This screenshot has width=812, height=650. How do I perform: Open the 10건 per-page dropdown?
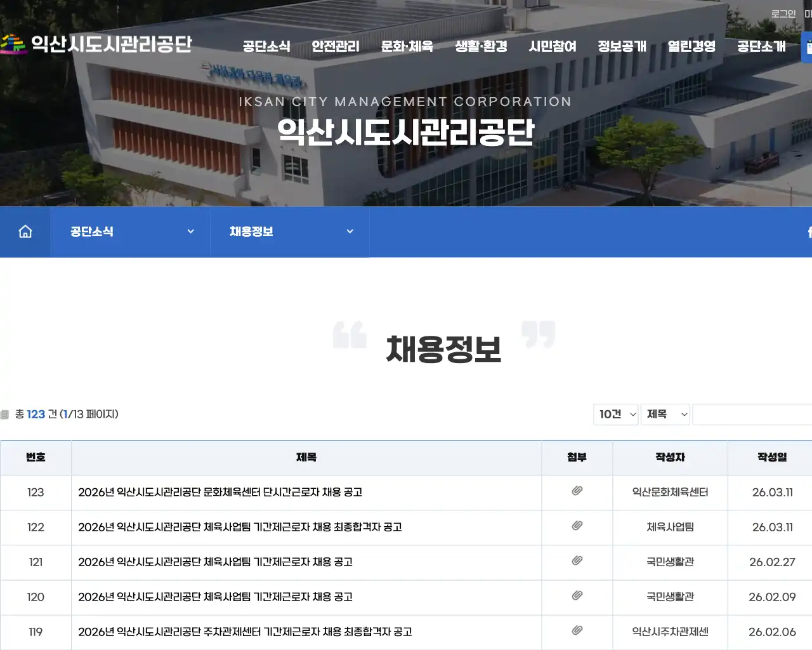[x=615, y=414]
